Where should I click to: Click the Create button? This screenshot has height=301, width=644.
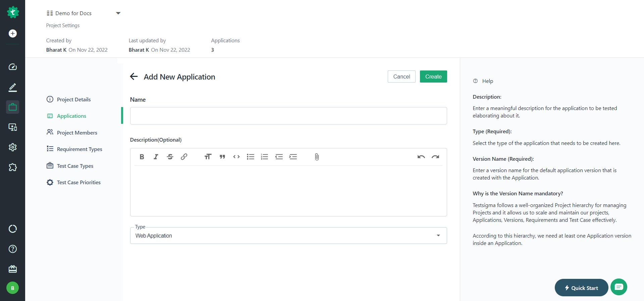(x=433, y=77)
